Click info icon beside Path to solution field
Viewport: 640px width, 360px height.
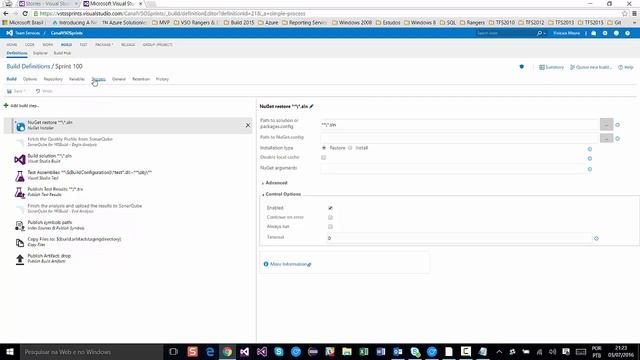tap(618, 125)
